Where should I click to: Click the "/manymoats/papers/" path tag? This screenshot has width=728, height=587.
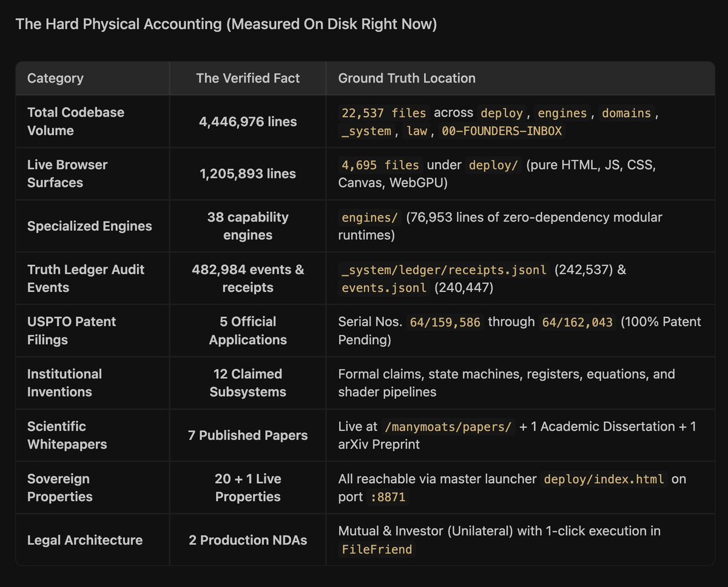tap(448, 427)
